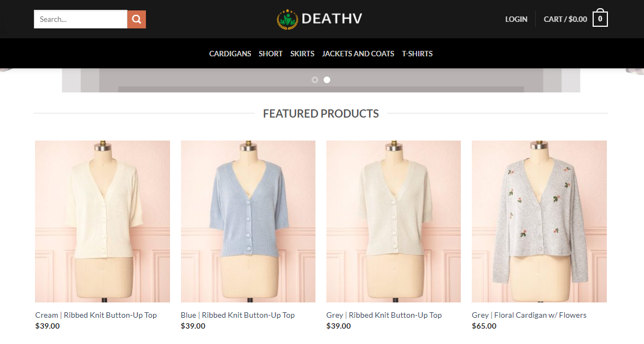View the cream ribbed knit top image

pyautogui.click(x=102, y=221)
